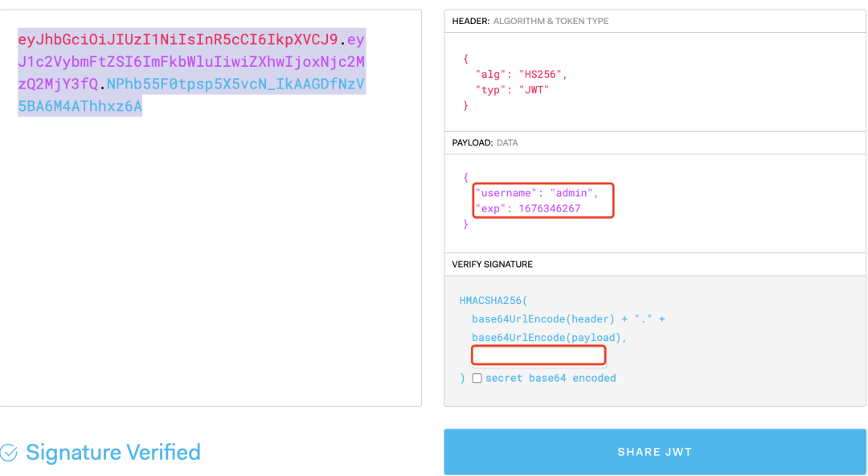Click the base64UrlEncode(payload) line
868x476 pixels.
coord(548,338)
